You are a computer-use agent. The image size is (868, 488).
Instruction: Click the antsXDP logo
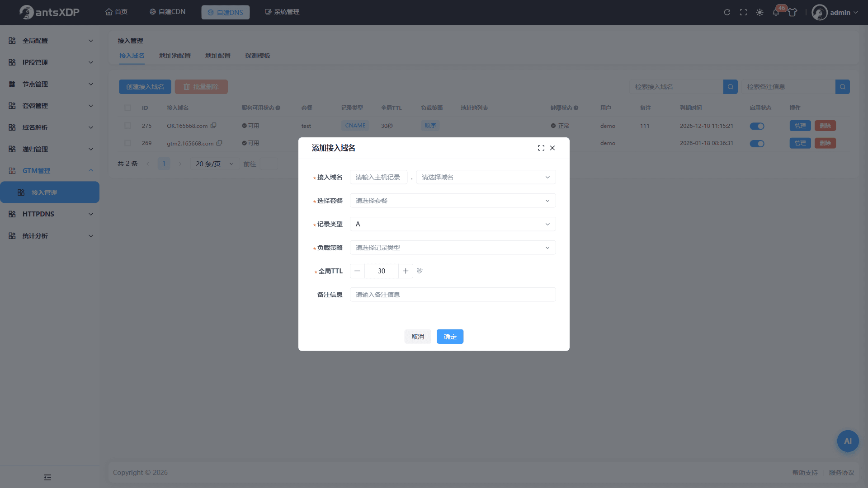pos(50,12)
